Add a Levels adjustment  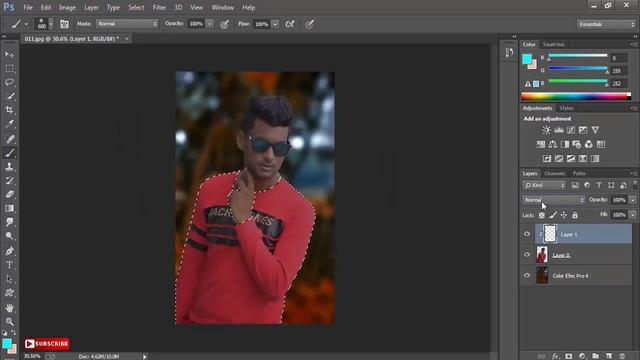pos(559,130)
